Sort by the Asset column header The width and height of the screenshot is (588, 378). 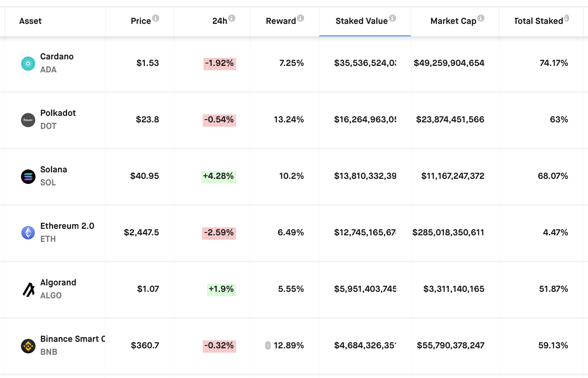click(x=30, y=21)
